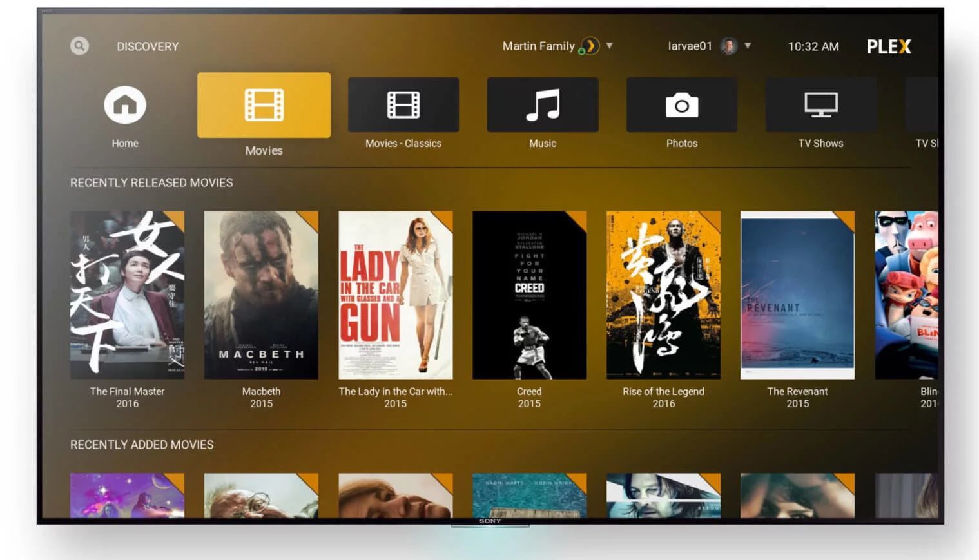Open the Movies - Classics library icon

[x=403, y=104]
